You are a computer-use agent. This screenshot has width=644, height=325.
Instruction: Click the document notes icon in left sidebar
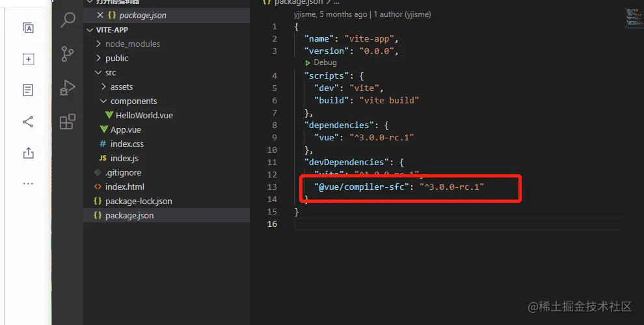(x=28, y=90)
